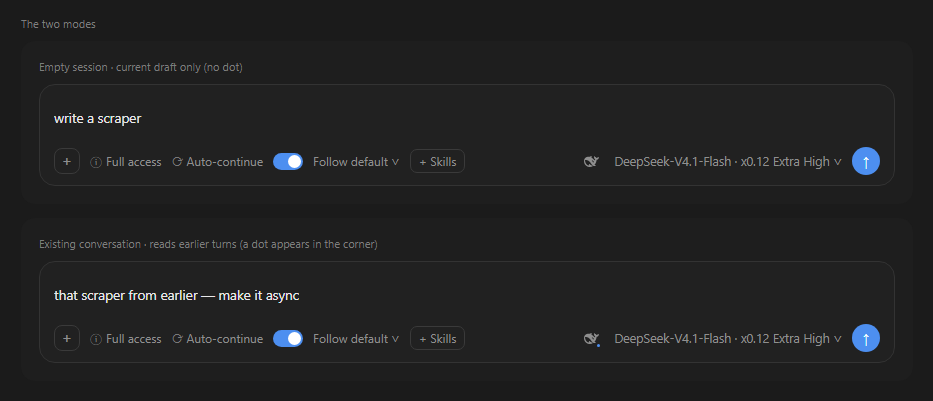Toggle the Auto-continue switch in the empty session composer
Image resolution: width=933 pixels, height=401 pixels.
288,161
